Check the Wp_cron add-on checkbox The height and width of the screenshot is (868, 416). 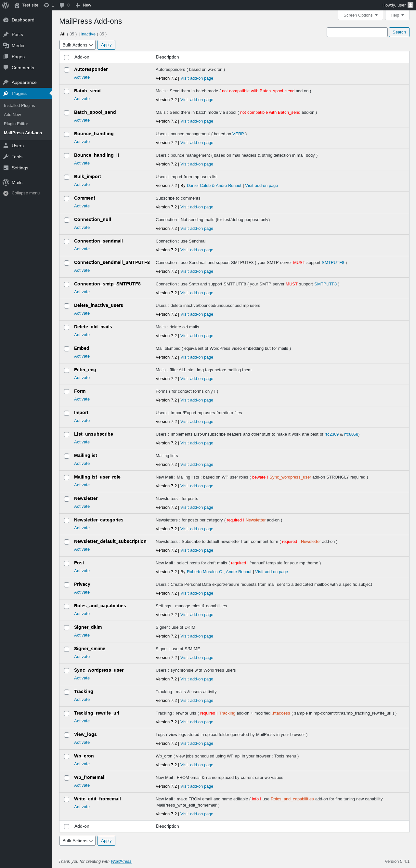point(67,756)
